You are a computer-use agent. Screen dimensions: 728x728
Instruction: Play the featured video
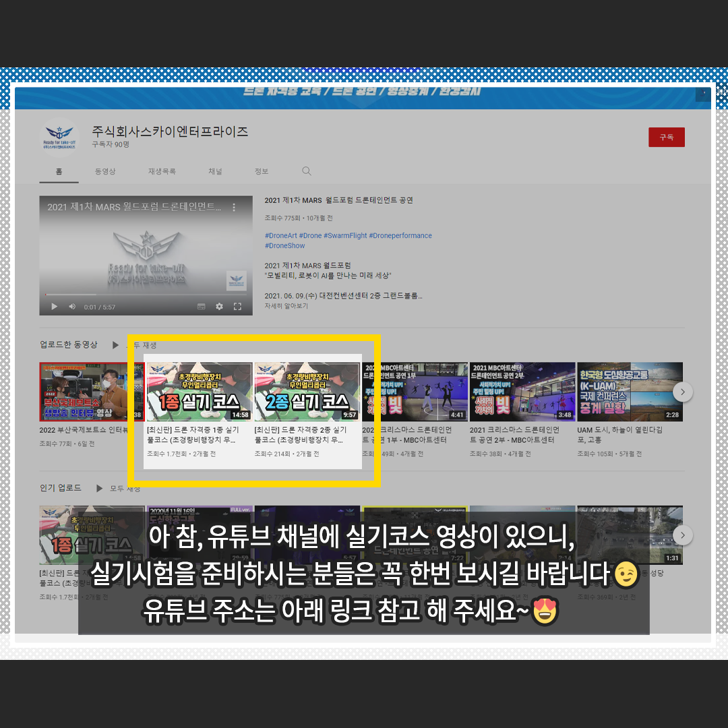(55, 307)
